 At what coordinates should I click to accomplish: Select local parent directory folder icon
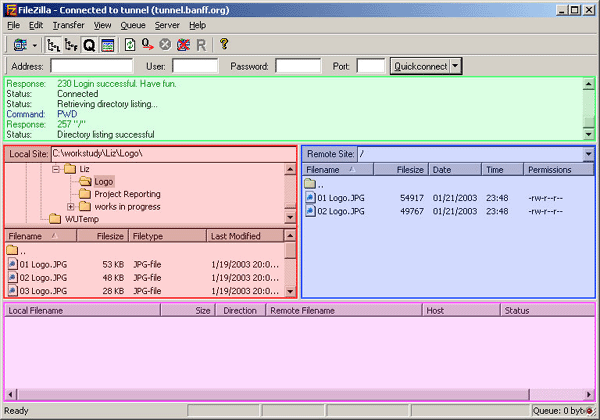12,251
